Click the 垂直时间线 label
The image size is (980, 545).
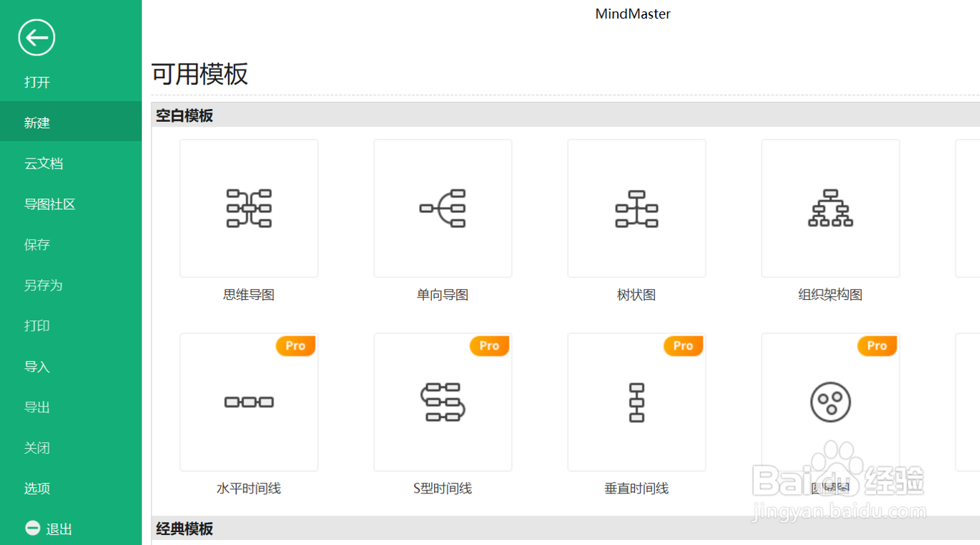[x=636, y=488]
